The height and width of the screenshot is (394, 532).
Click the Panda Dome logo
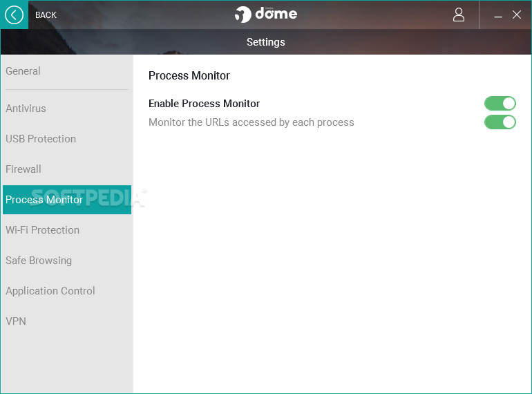pyautogui.click(x=266, y=15)
